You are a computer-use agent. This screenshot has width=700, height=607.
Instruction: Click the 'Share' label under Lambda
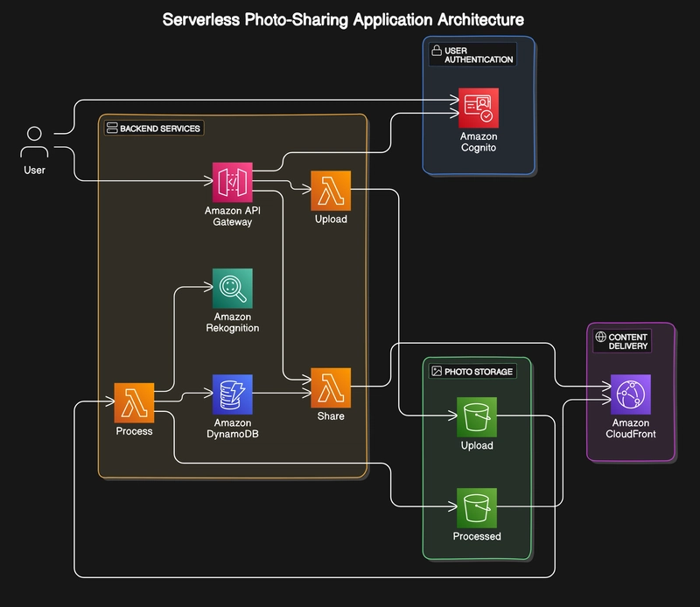click(x=331, y=416)
